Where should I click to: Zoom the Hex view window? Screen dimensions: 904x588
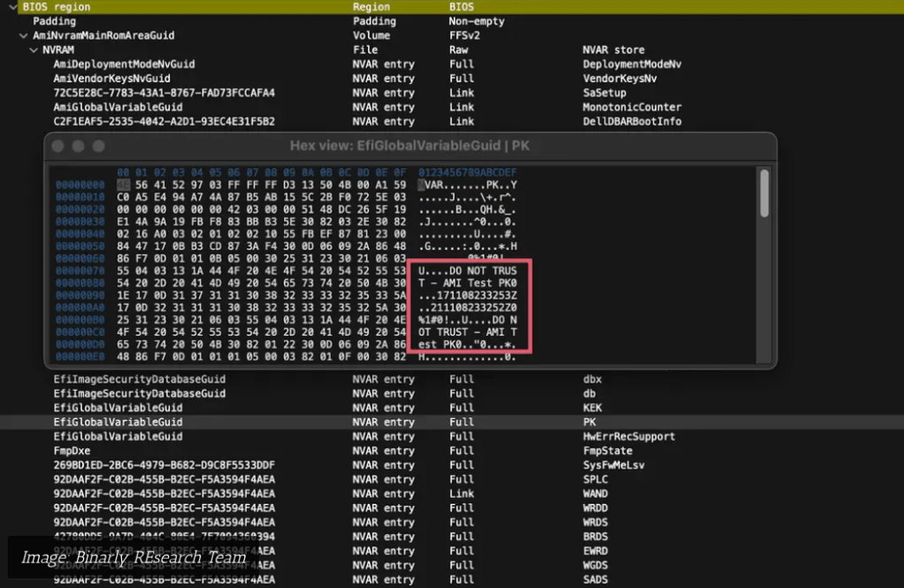tap(98, 146)
